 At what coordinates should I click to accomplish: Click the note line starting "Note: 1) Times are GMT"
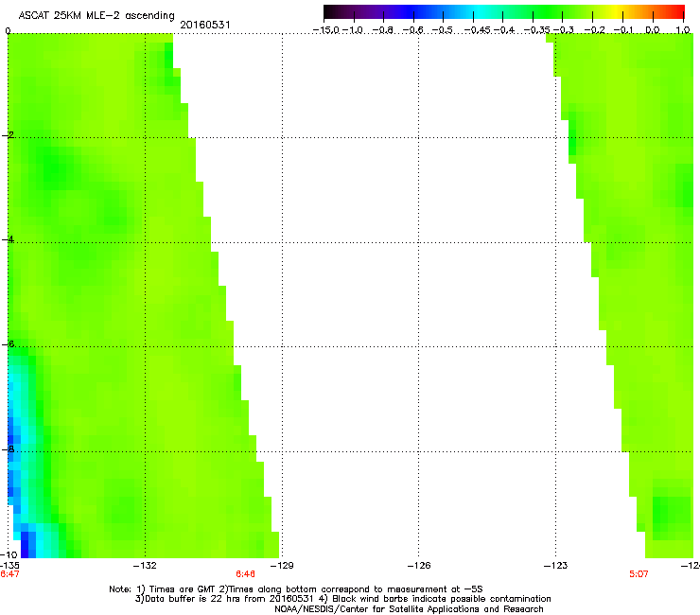(295, 589)
